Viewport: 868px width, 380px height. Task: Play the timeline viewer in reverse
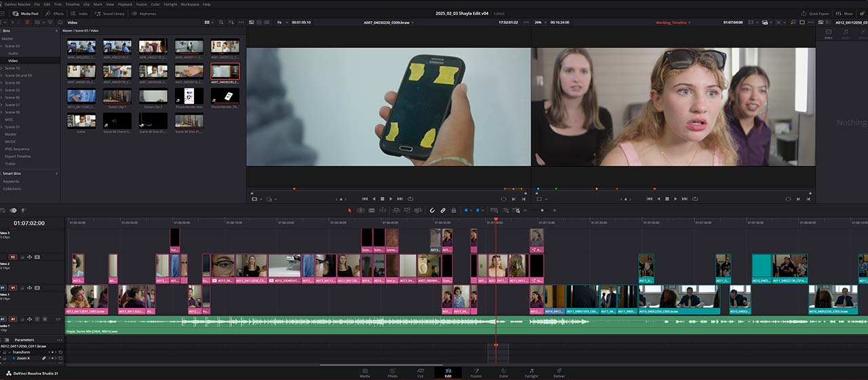pos(658,199)
